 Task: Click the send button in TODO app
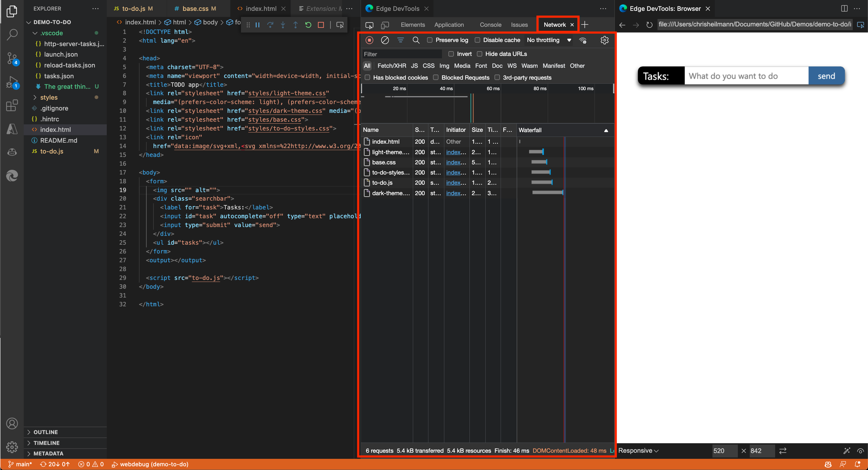(827, 76)
